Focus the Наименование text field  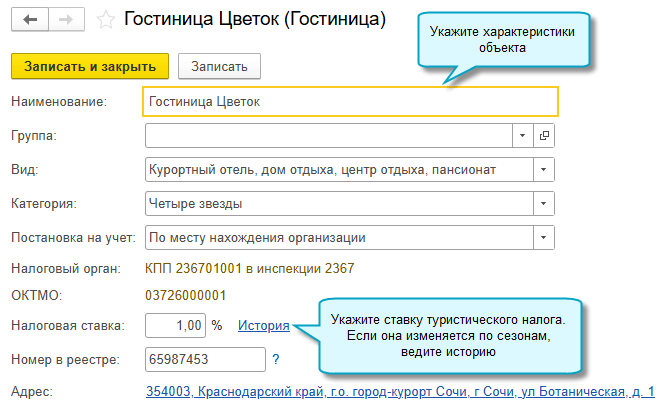[x=350, y=101]
